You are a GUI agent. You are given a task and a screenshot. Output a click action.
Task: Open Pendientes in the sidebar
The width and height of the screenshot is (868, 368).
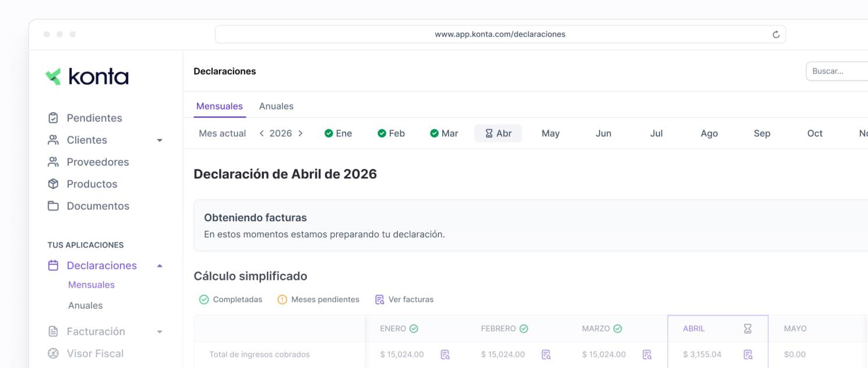coord(94,118)
